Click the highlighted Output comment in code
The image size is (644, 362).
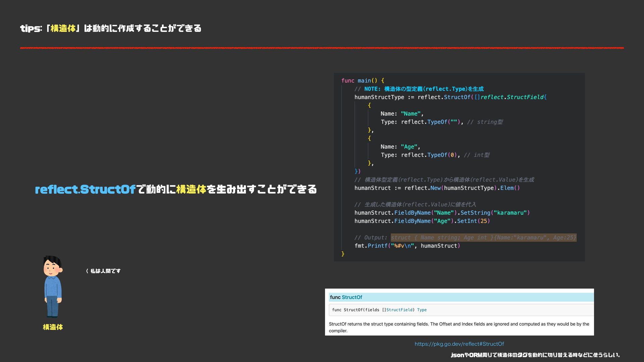pos(483,238)
